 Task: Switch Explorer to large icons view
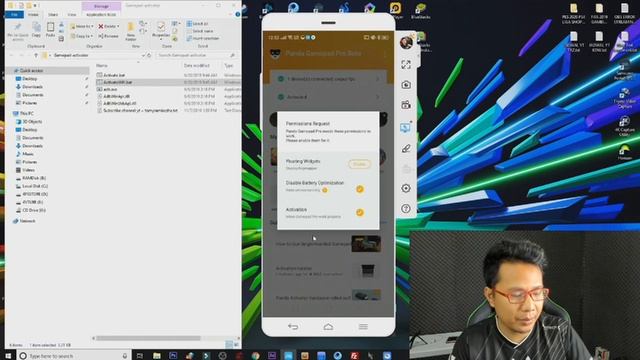236,345
